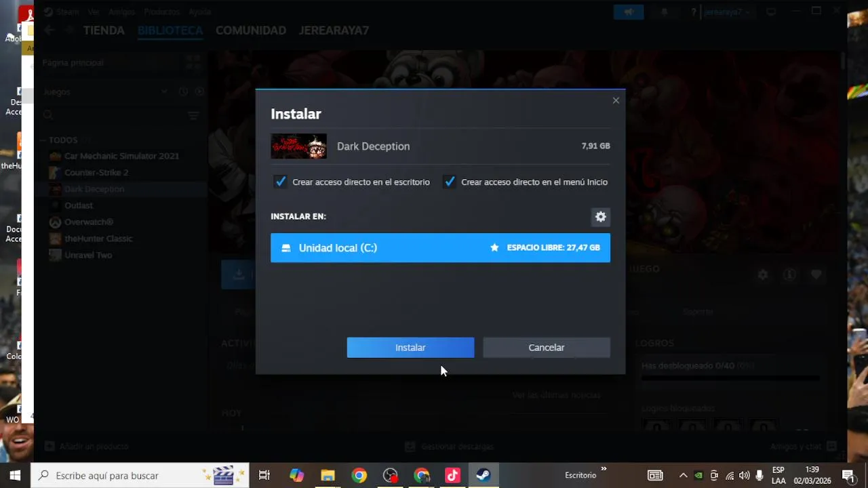Open the BIBLIOTECA tab in Steam

click(170, 30)
